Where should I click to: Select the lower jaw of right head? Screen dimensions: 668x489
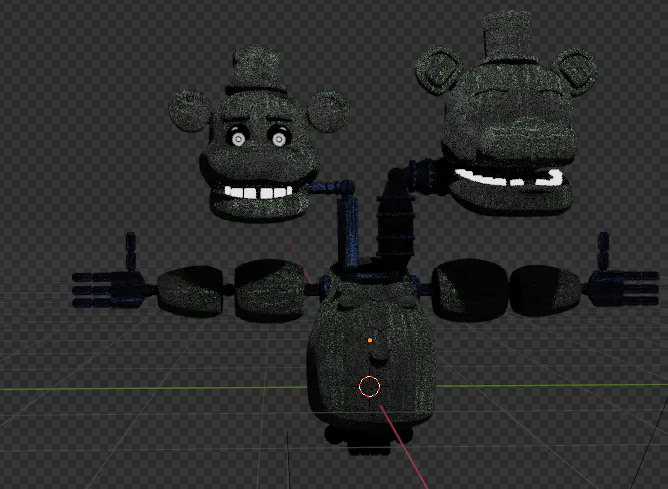(511, 196)
